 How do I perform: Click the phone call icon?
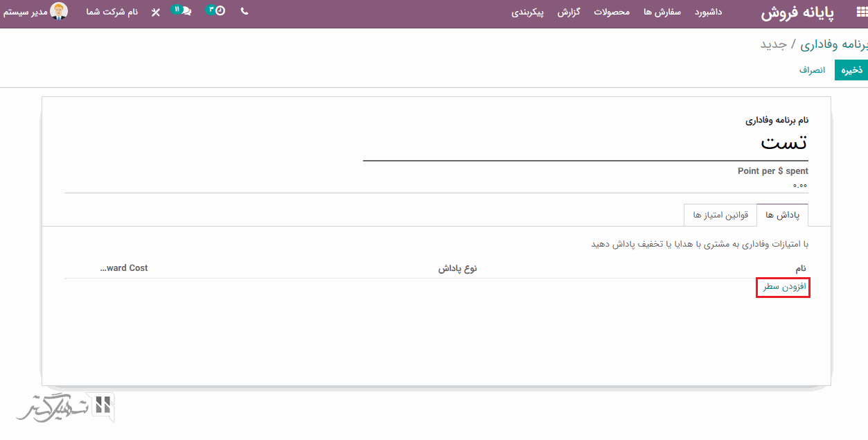click(x=244, y=12)
